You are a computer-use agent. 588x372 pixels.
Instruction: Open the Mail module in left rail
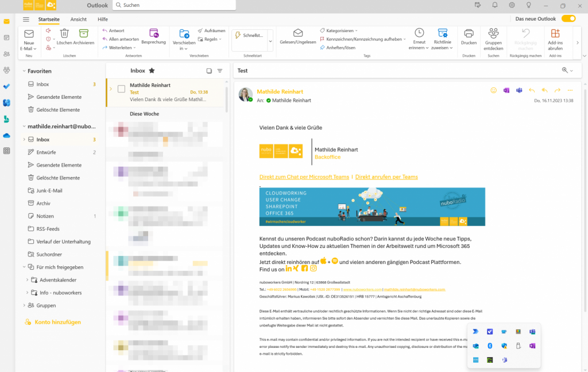click(x=6, y=21)
